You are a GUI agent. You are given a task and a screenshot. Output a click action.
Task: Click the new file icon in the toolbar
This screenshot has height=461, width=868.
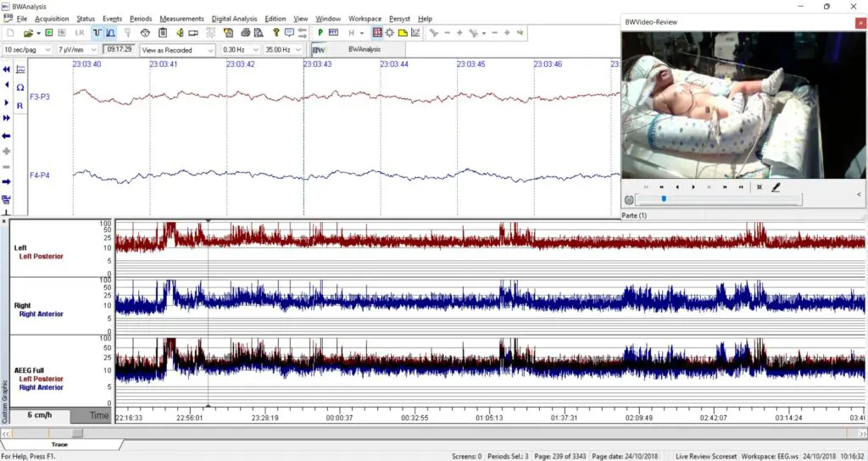coord(10,33)
